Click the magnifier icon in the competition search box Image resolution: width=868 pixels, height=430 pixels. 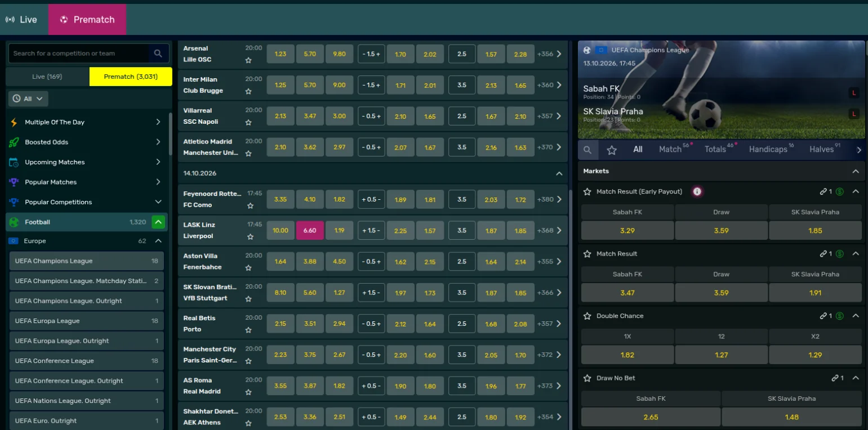click(158, 53)
